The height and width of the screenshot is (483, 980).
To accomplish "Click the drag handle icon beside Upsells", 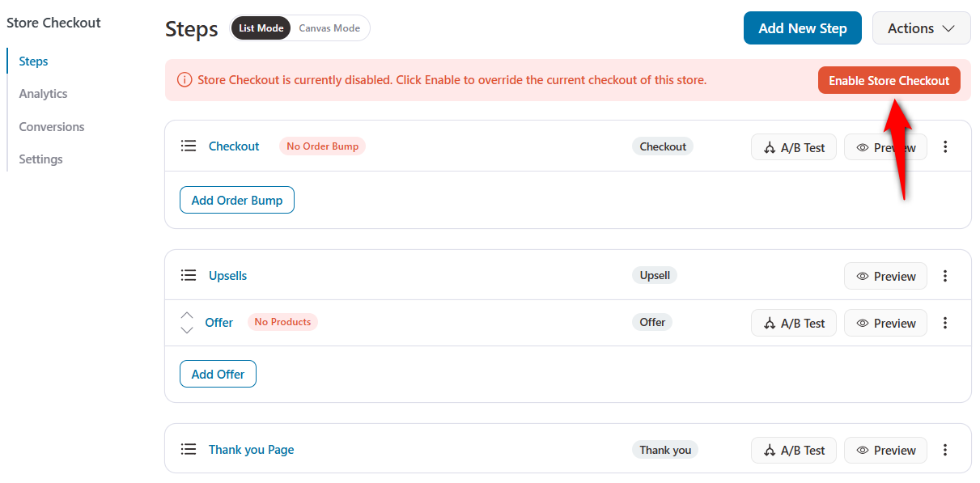I will (189, 276).
